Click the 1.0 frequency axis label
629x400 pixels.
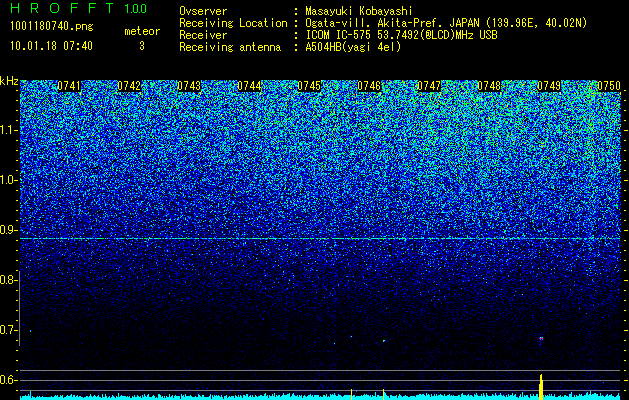[x=8, y=180]
